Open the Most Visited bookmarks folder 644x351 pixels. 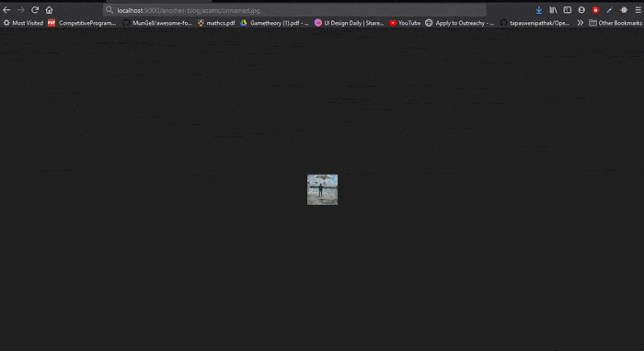pyautogui.click(x=23, y=23)
